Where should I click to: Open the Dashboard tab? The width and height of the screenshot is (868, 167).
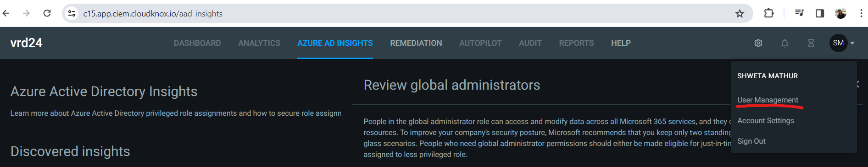197,43
